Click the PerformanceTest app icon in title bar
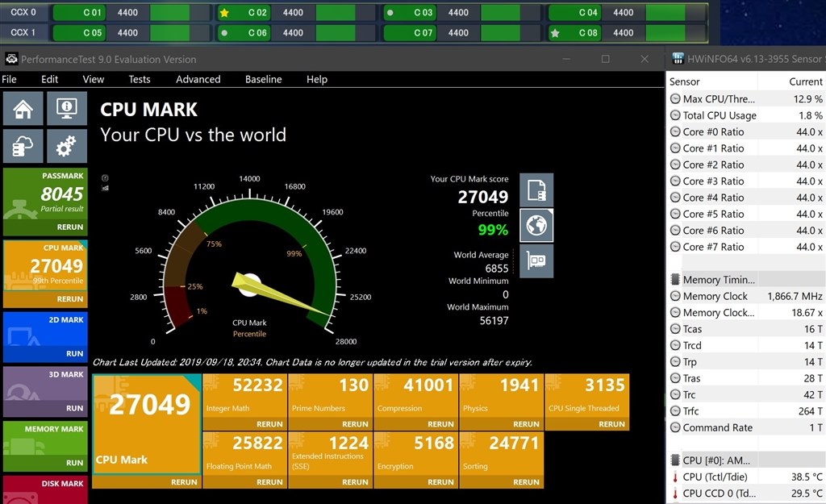 [11, 59]
